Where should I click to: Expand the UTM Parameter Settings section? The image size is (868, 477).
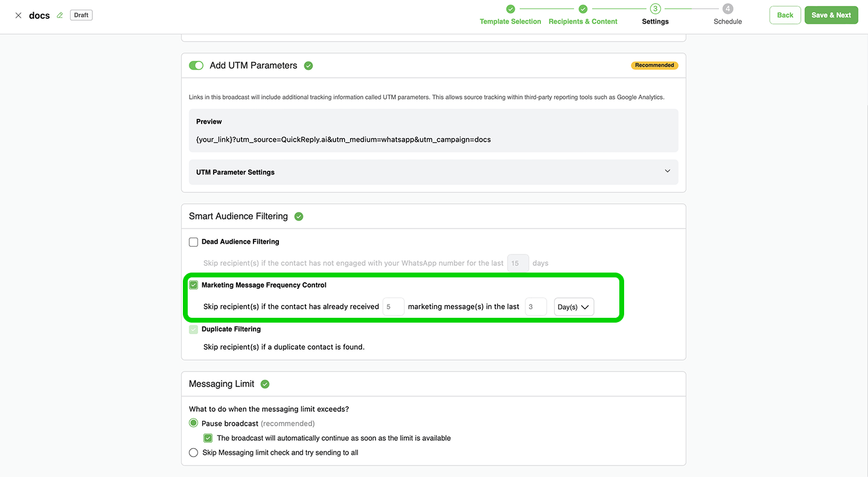click(x=433, y=172)
